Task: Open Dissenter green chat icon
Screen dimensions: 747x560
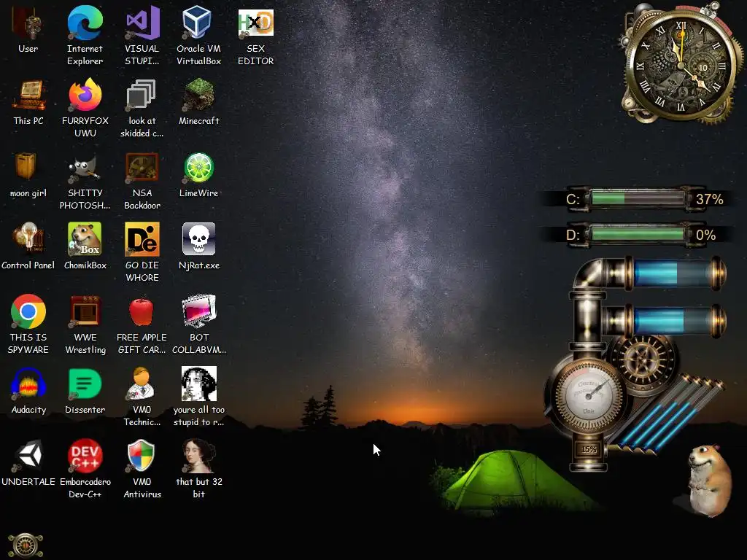Action: click(x=85, y=384)
